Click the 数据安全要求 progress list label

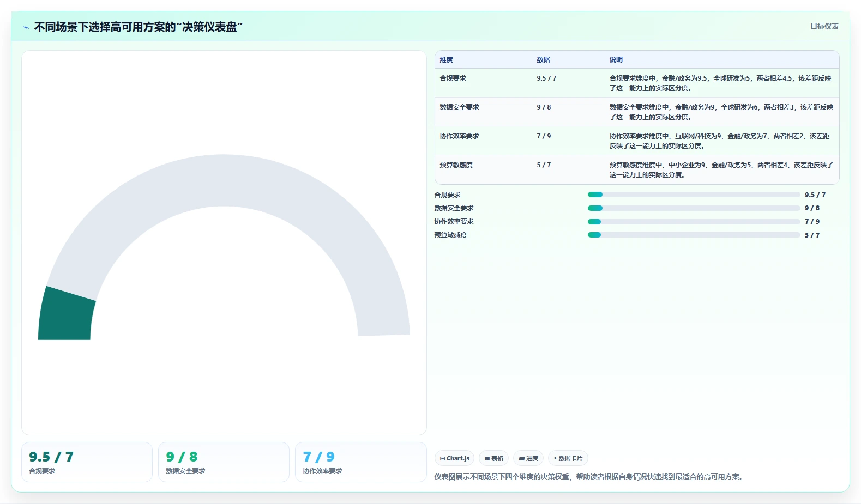(454, 208)
